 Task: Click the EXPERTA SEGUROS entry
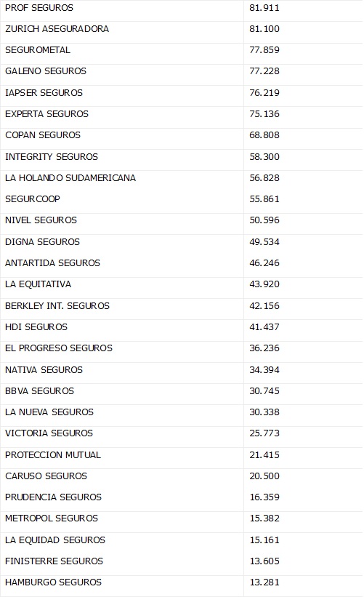click(46, 114)
